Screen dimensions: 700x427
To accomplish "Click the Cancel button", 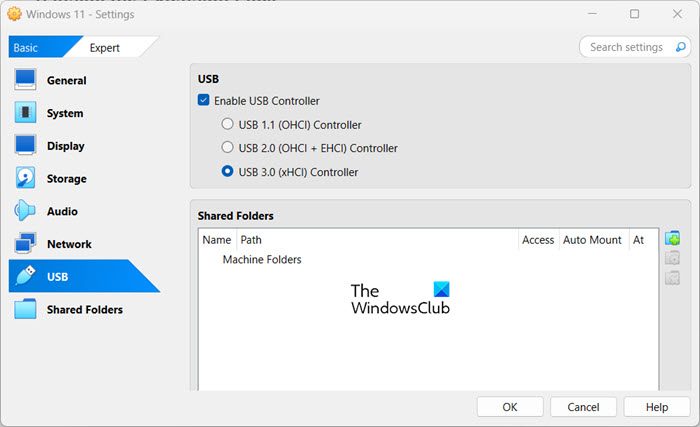I will [583, 407].
